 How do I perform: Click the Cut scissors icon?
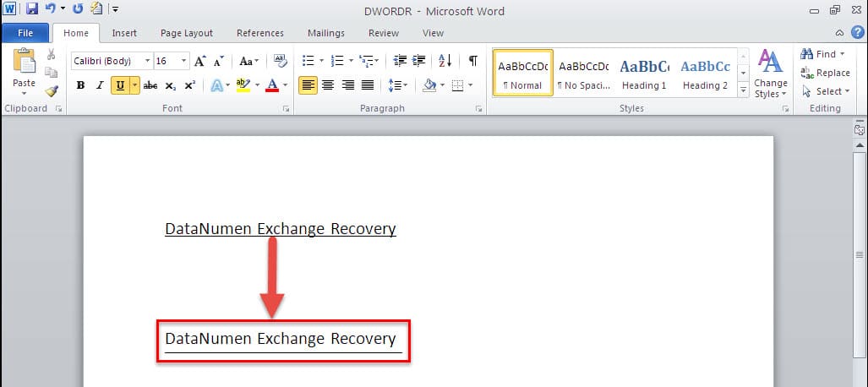51,54
